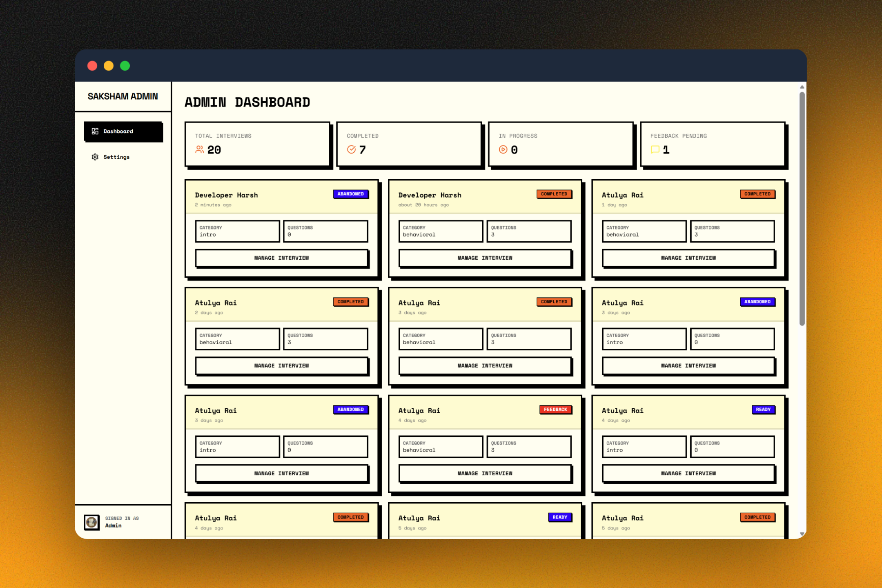The image size is (882, 588).
Task: Click the Ready badge on 4 days ago card
Action: [763, 409]
